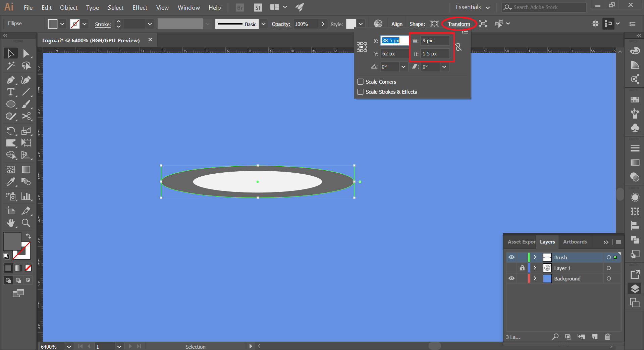Select the Eyedropper tool
This screenshot has height=350, width=644.
[11, 182]
